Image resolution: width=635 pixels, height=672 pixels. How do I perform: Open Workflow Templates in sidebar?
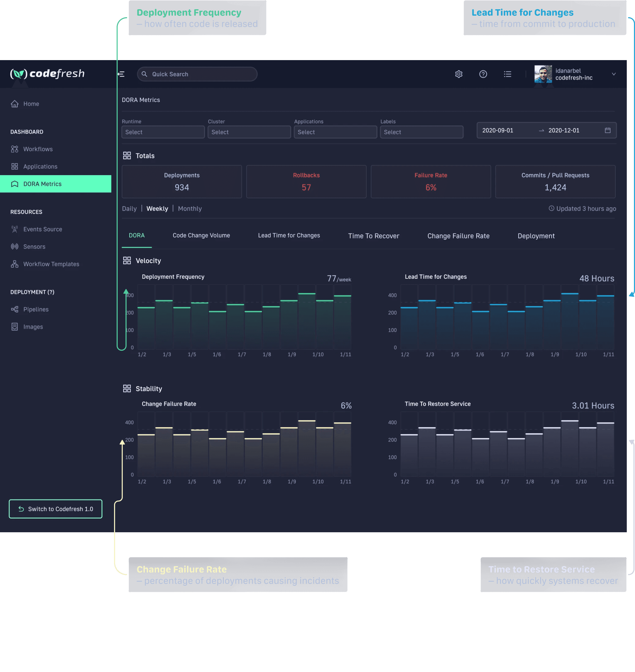(51, 264)
